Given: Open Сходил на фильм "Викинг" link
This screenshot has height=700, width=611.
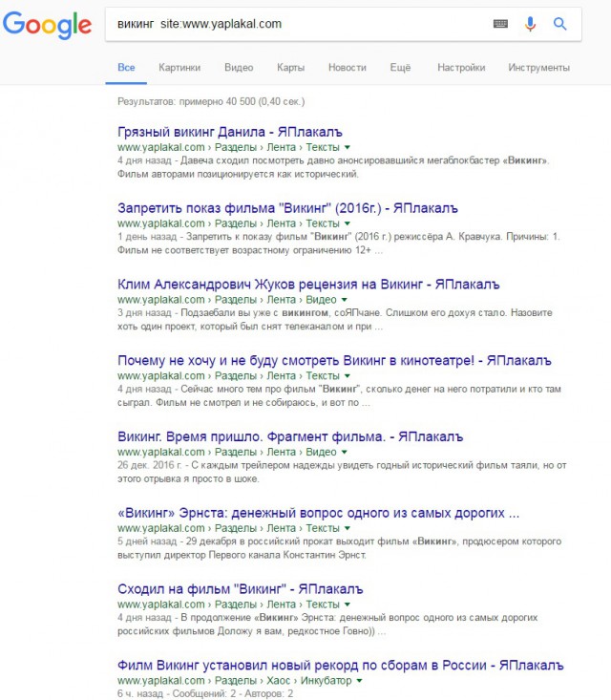Looking at the screenshot, I should pos(241,589).
